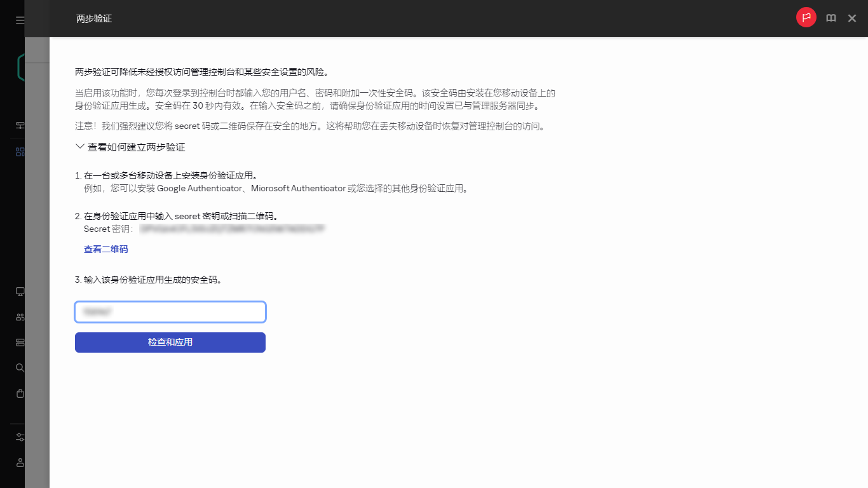Open the red feedback flag icon
The image size is (868, 488).
pyautogui.click(x=806, y=17)
